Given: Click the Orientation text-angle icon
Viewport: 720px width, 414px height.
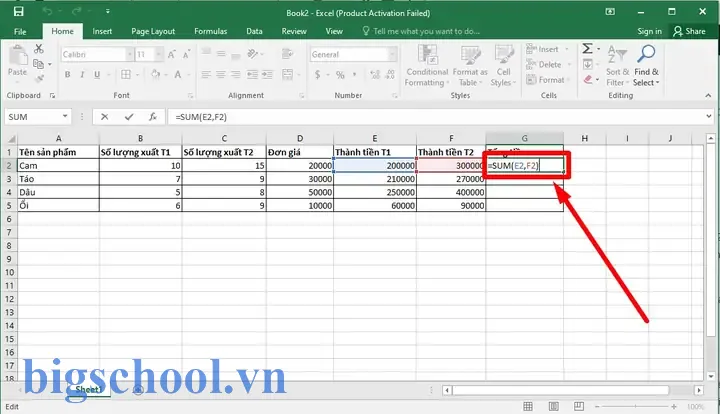Looking at the screenshot, I should (253, 54).
